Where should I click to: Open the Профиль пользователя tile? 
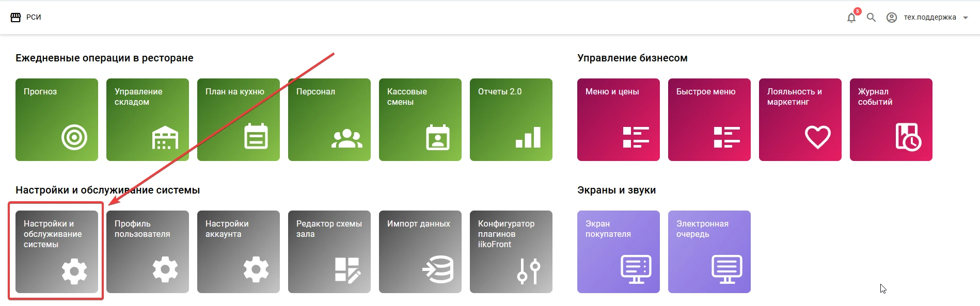(x=148, y=252)
